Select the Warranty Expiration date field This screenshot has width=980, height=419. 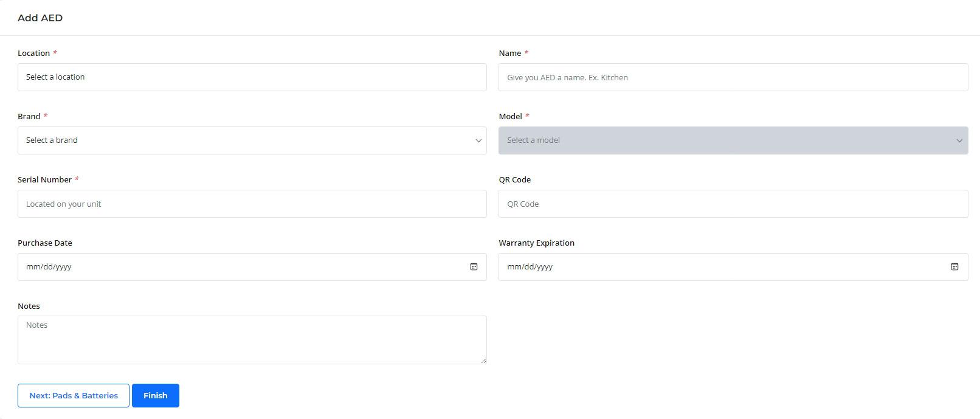(733, 267)
